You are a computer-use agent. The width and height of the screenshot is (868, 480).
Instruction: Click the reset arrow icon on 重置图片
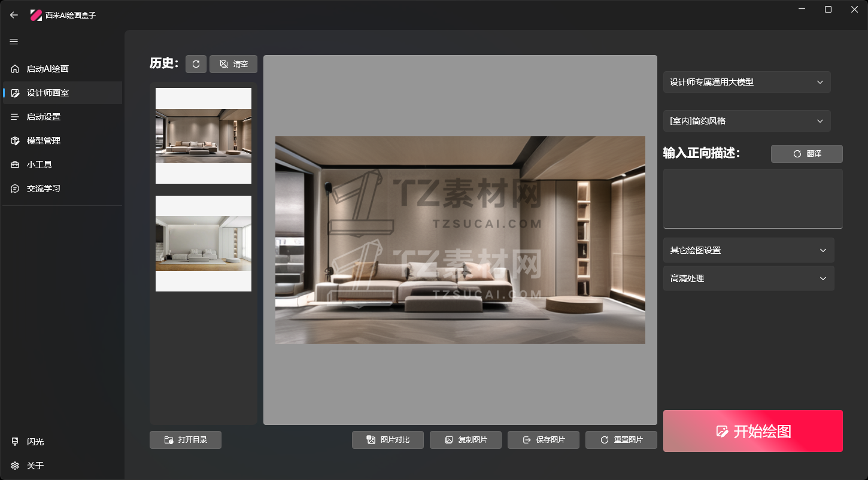coord(605,440)
